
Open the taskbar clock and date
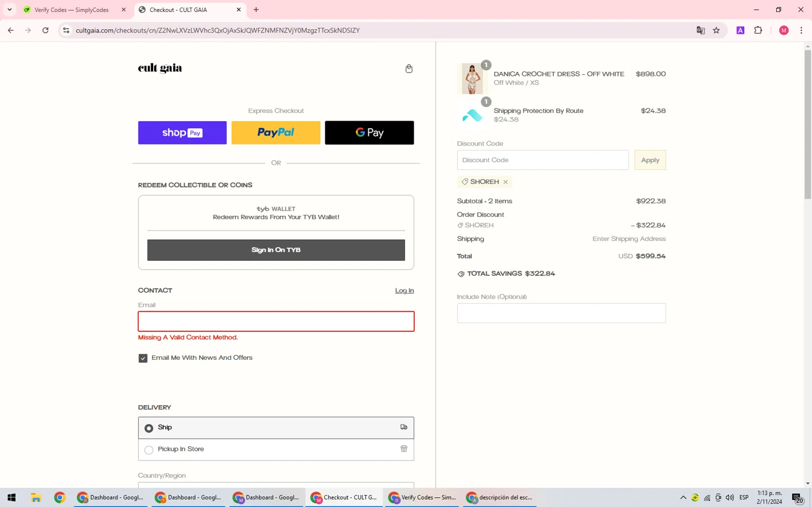pyautogui.click(x=769, y=498)
